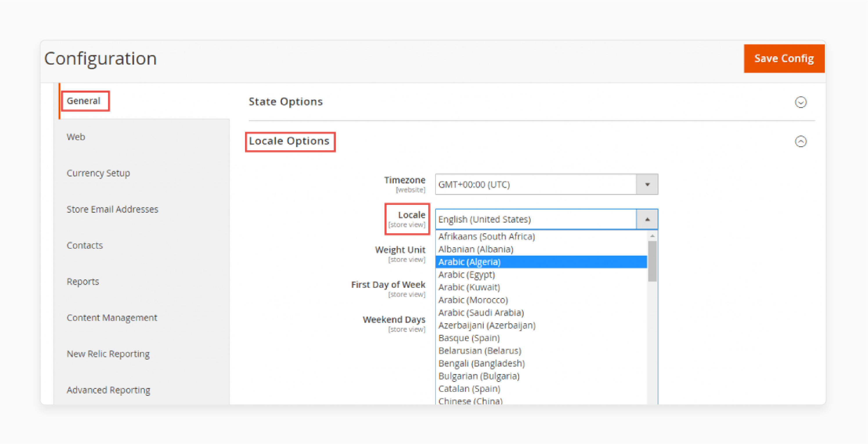868x444 pixels.
Task: Select Bulgarian (Bulgaria) locale
Action: coord(541,376)
